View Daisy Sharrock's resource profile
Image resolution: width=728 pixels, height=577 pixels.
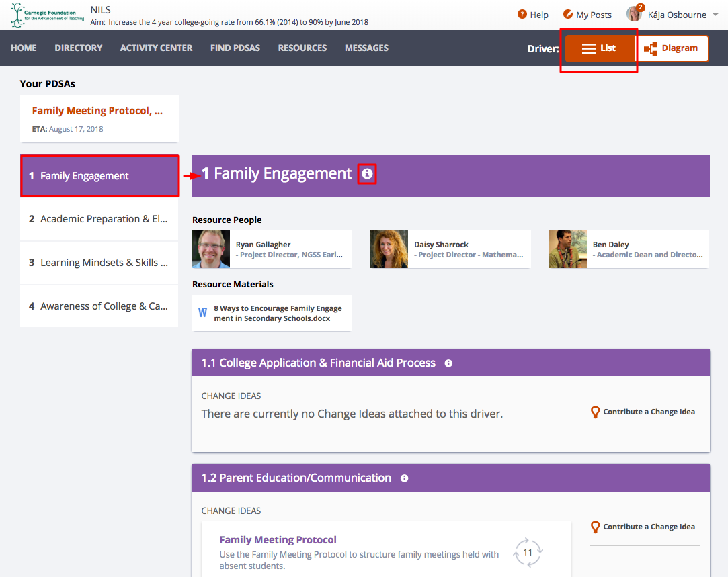(x=450, y=249)
